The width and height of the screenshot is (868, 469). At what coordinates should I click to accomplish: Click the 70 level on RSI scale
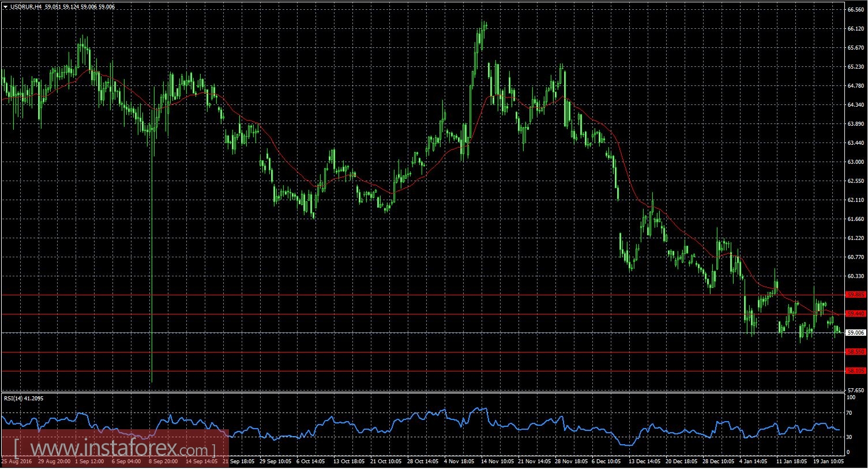(x=848, y=414)
